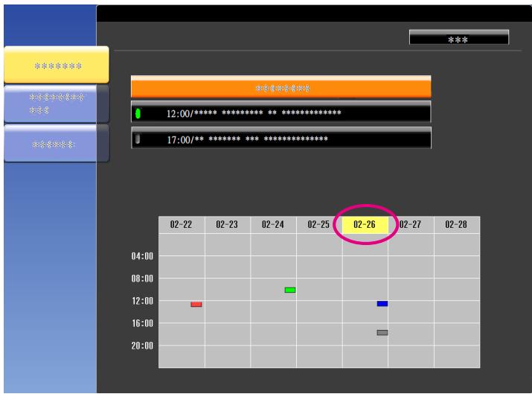Click the top-right black button
The height and width of the screenshot is (394, 532).
(x=459, y=37)
